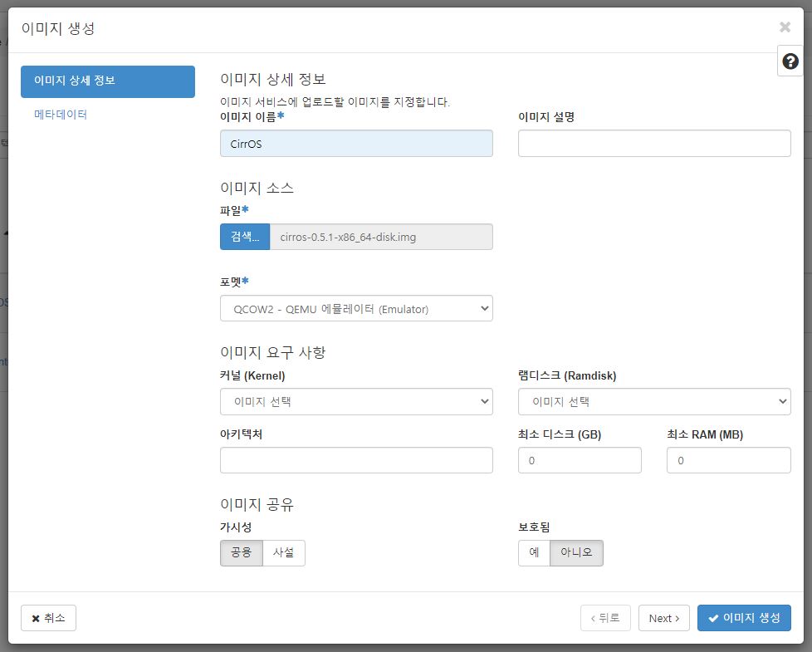Set 보호됨 to 예
This screenshot has width=812, height=652.
point(534,553)
